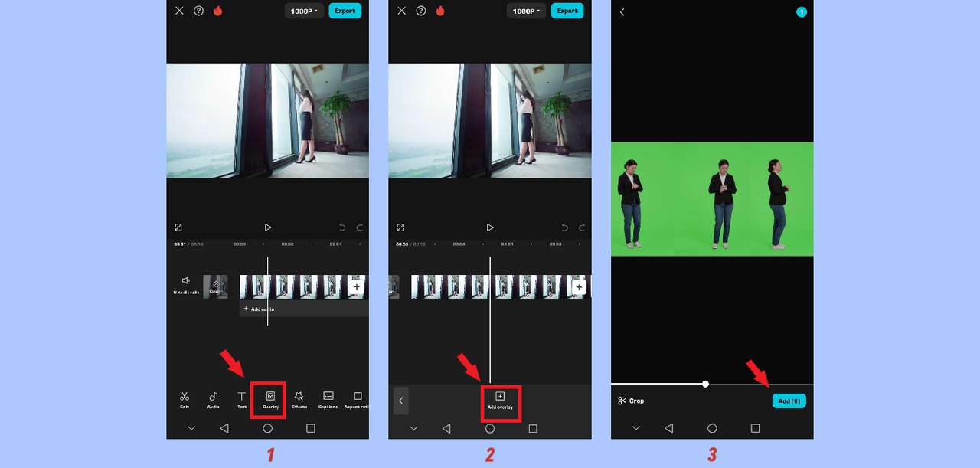
Task: Tap the flame icon in first screen
Action: [x=218, y=11]
